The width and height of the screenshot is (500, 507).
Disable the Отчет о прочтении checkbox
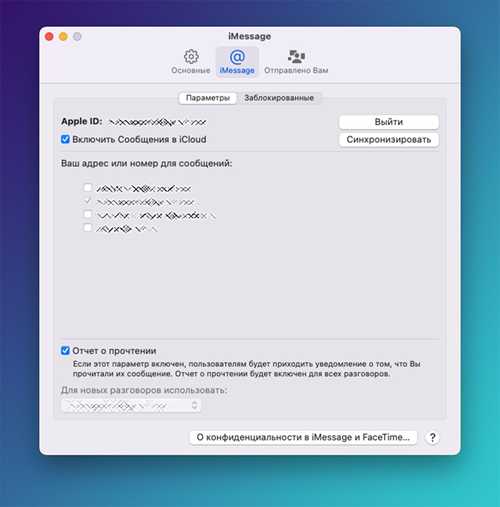[x=65, y=350]
